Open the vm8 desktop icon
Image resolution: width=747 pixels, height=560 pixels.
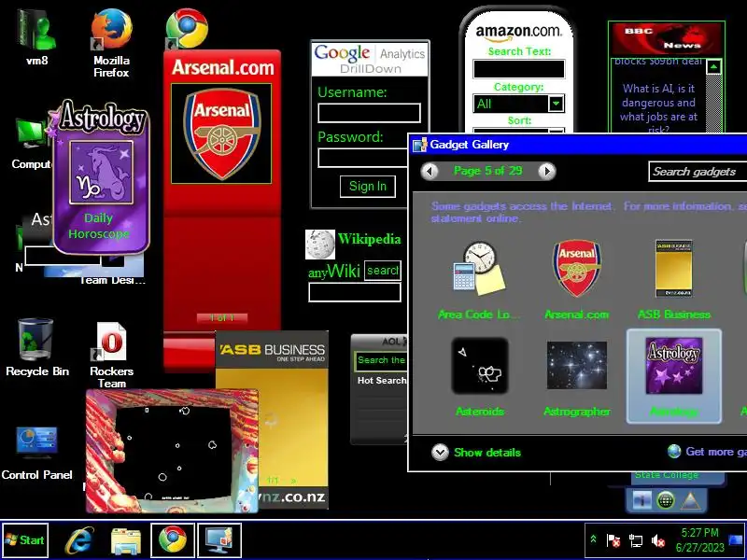coord(37,37)
